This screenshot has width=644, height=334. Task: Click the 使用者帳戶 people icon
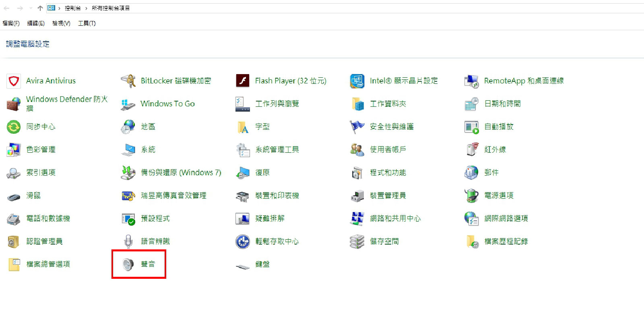[x=357, y=150]
